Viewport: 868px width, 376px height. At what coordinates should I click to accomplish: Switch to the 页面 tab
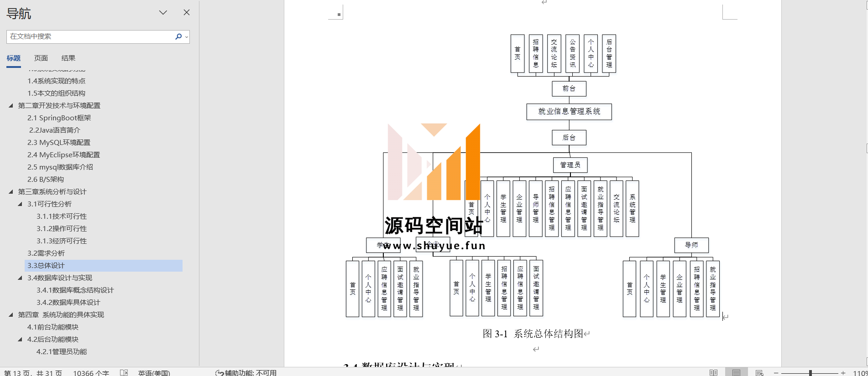41,58
